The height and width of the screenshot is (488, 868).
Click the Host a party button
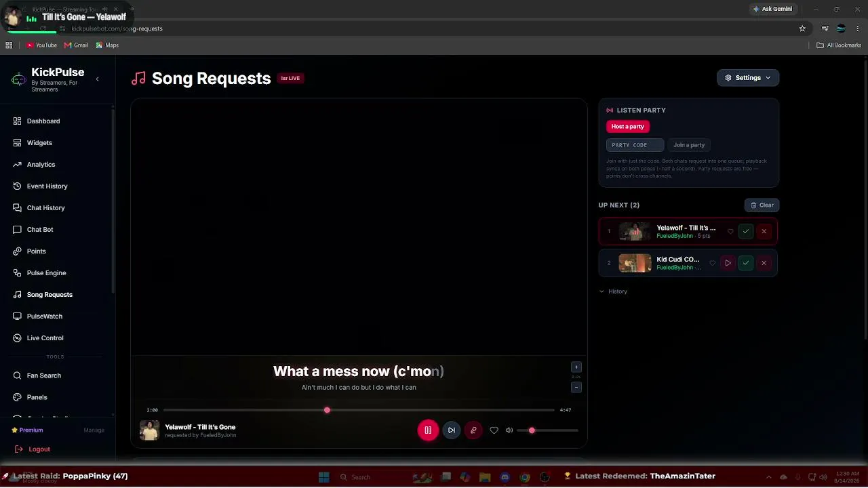(x=627, y=127)
